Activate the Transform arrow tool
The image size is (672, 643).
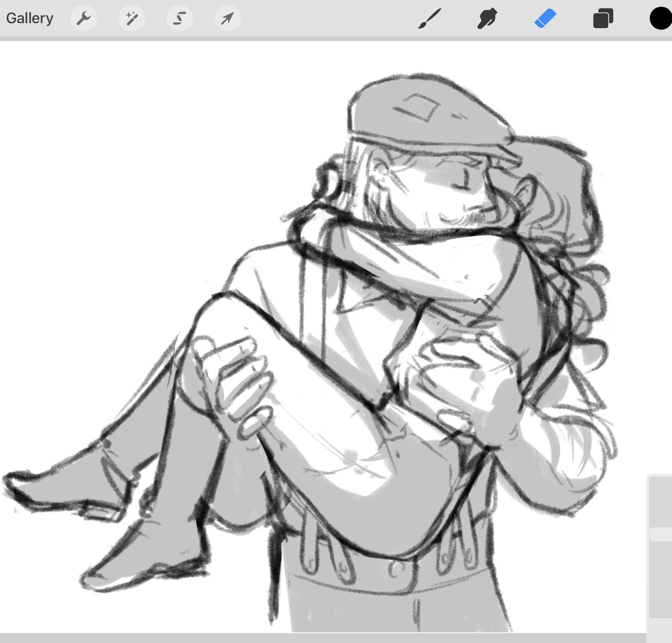click(228, 18)
